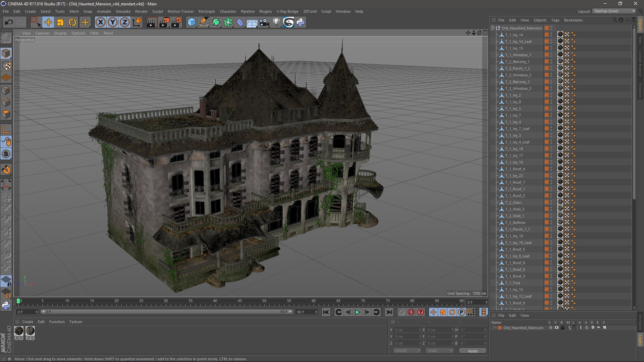
Task: Toggle Autokeying red circle button
Action: tap(411, 312)
